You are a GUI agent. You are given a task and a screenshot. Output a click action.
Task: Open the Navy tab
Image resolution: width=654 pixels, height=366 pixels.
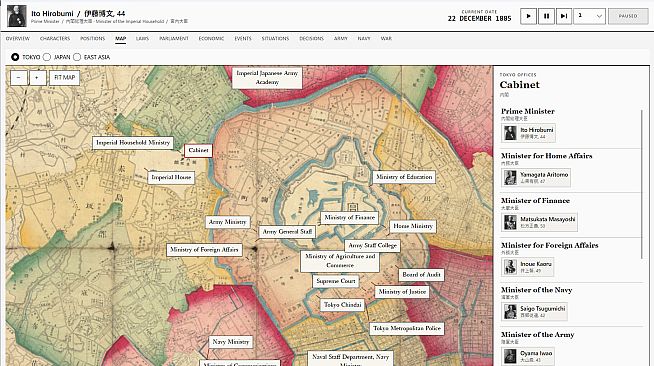pos(364,38)
